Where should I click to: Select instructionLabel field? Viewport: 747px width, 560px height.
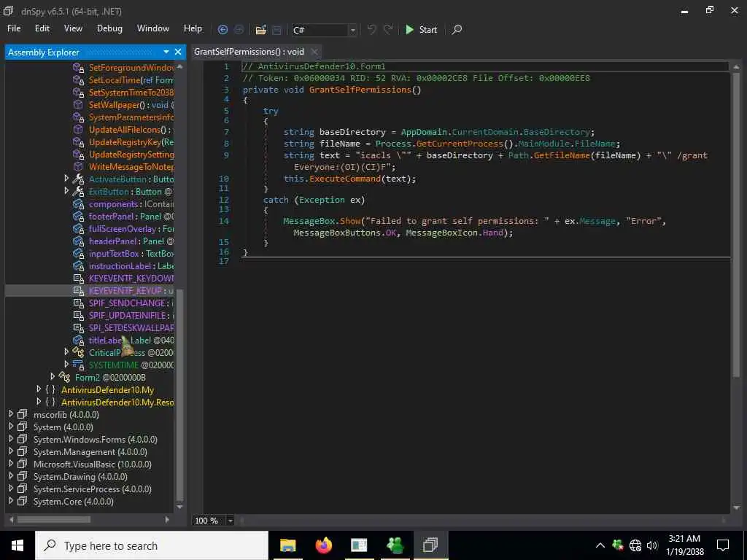tap(131, 265)
